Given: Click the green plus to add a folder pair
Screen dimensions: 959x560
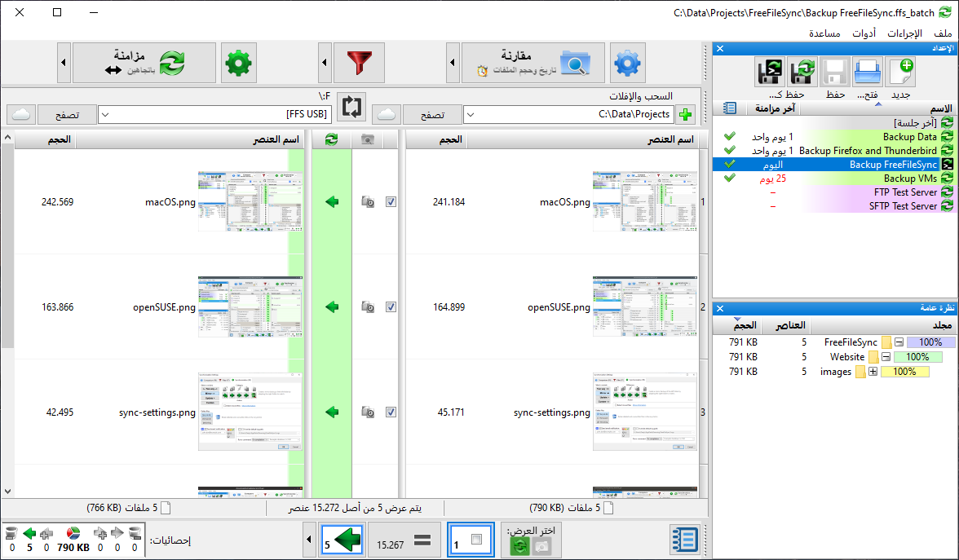Looking at the screenshot, I should pyautogui.click(x=685, y=114).
